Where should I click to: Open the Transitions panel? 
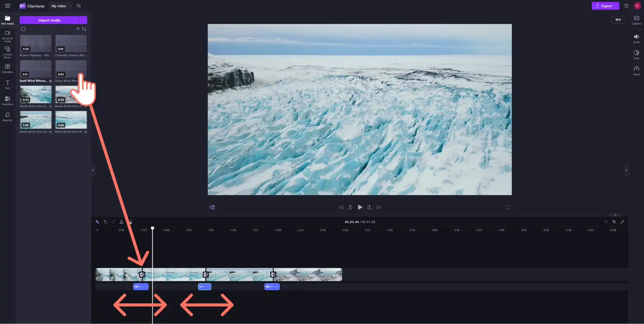(7, 100)
